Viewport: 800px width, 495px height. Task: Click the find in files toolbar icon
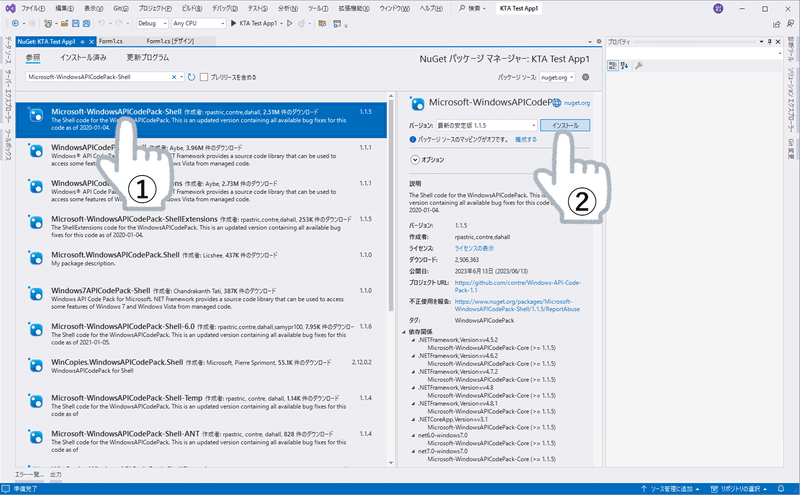point(322,23)
